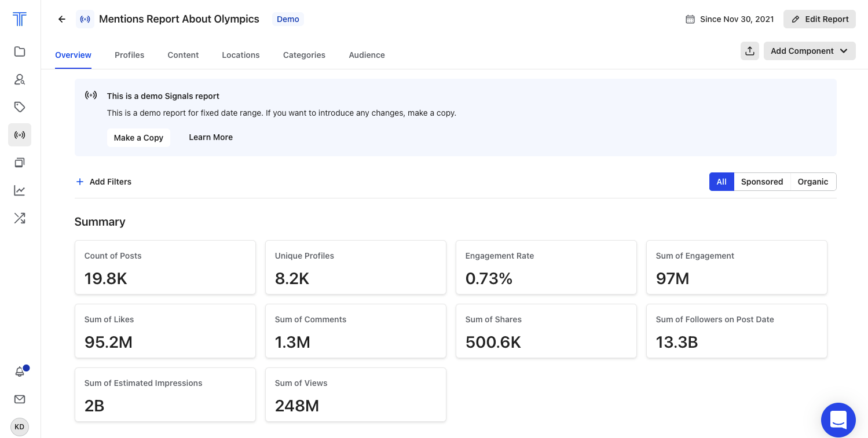This screenshot has height=438, width=868.
Task: Open the stacked pages sidebar icon
Action: (x=20, y=163)
